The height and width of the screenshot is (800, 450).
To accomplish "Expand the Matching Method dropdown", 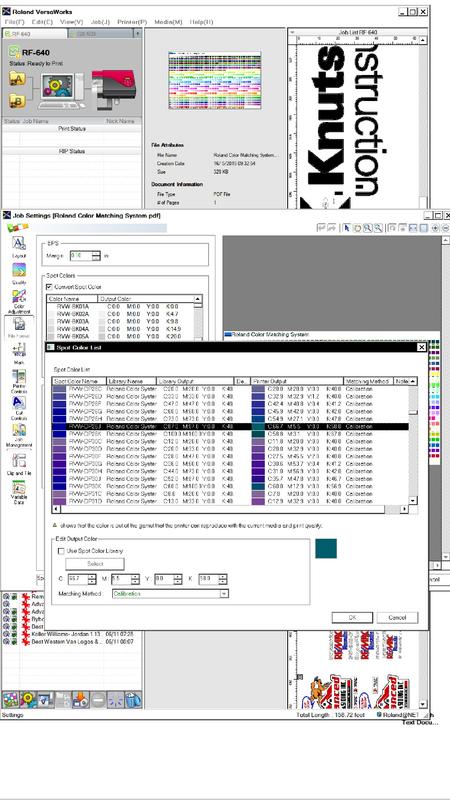I will (x=223, y=594).
